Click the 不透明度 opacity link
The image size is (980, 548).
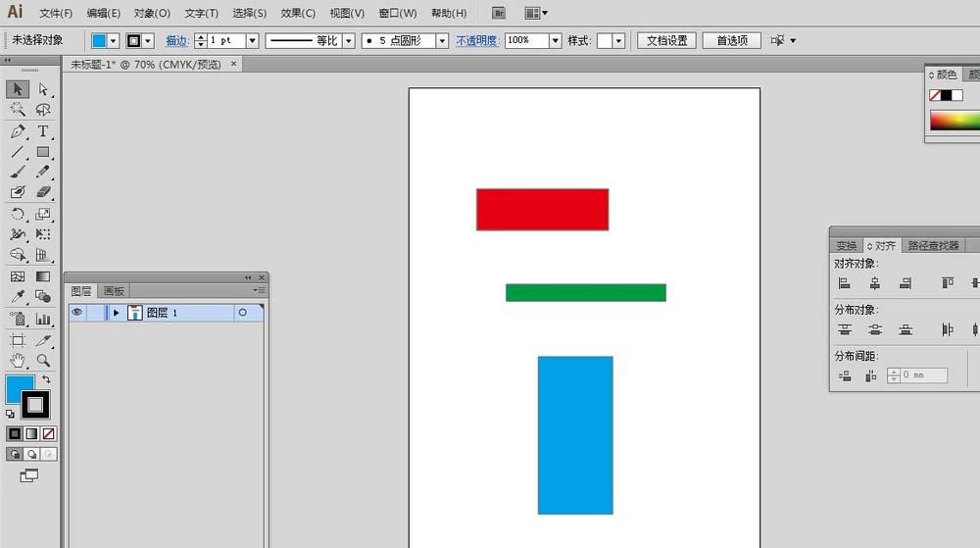click(x=477, y=40)
